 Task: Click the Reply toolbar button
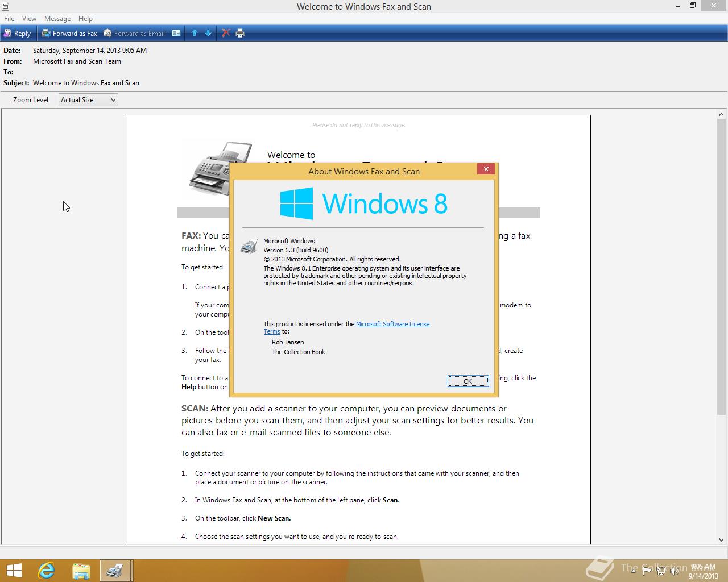click(x=17, y=34)
